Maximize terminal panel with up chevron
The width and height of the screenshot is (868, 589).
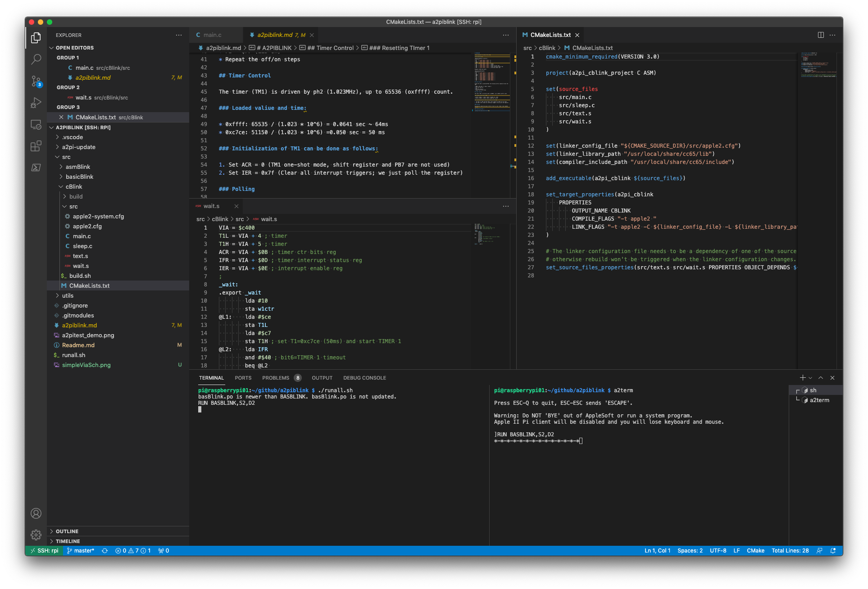[x=821, y=378]
